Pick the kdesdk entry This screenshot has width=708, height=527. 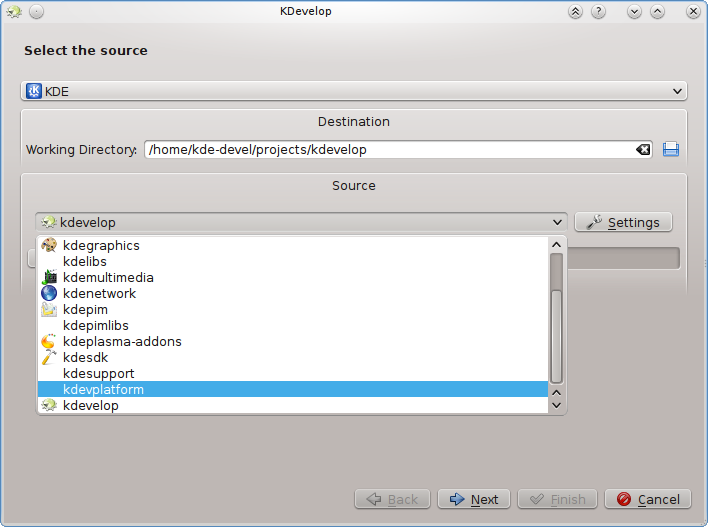click(x=293, y=358)
